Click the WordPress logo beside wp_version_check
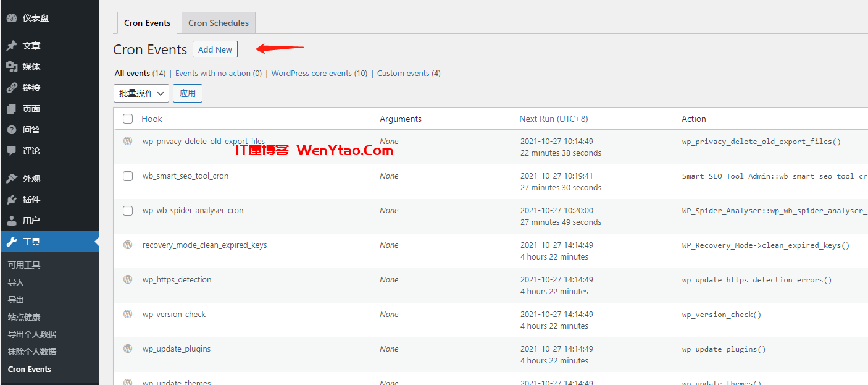 (x=128, y=314)
